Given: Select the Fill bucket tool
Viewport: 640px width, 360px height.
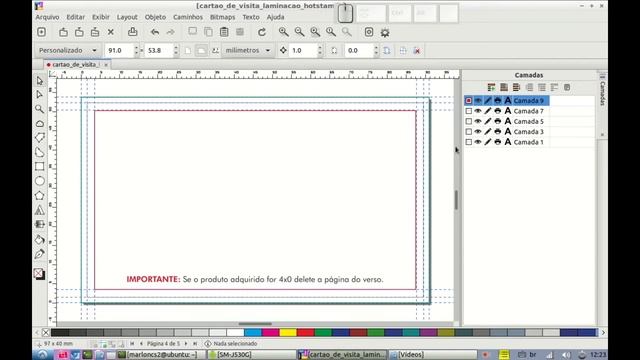Looking at the screenshot, I should click(40, 239).
